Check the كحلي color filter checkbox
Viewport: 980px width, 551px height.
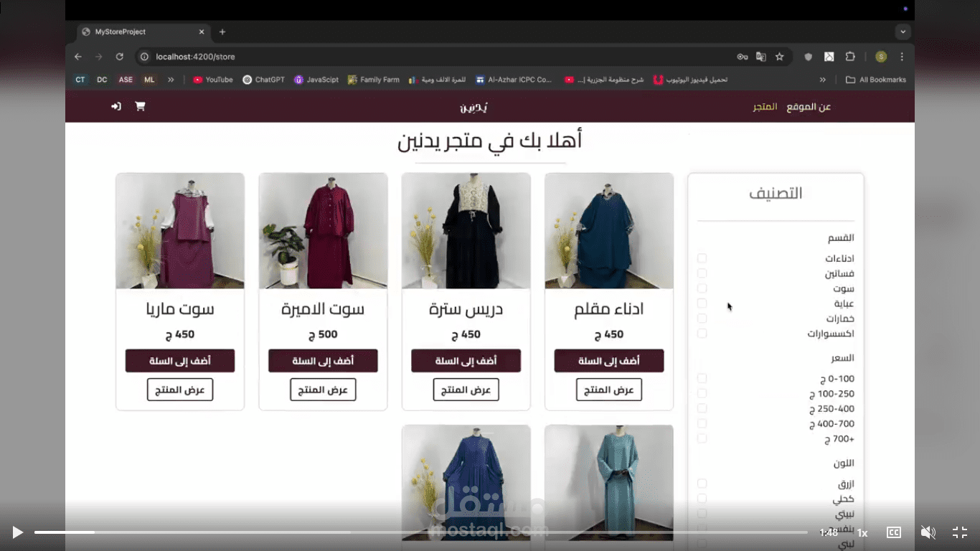702,499
